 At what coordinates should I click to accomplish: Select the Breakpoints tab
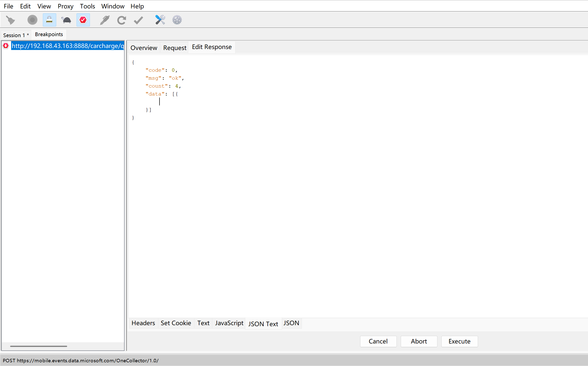point(49,34)
